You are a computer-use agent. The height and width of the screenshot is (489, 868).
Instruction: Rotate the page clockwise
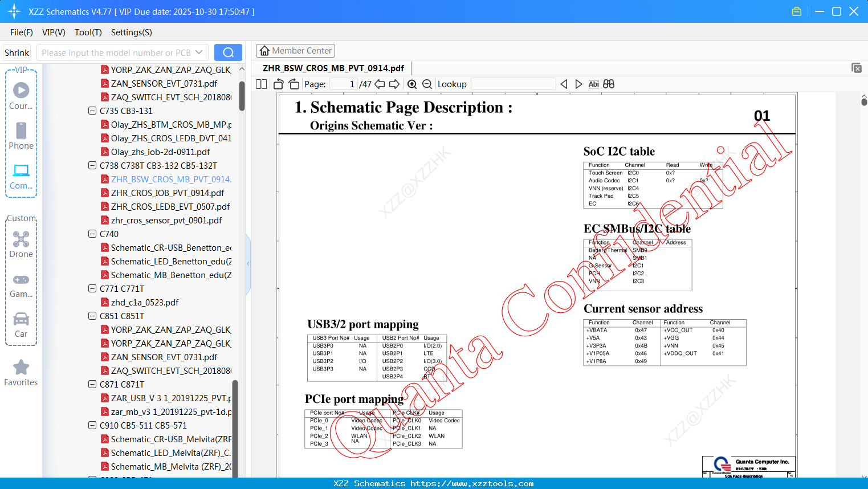point(294,84)
